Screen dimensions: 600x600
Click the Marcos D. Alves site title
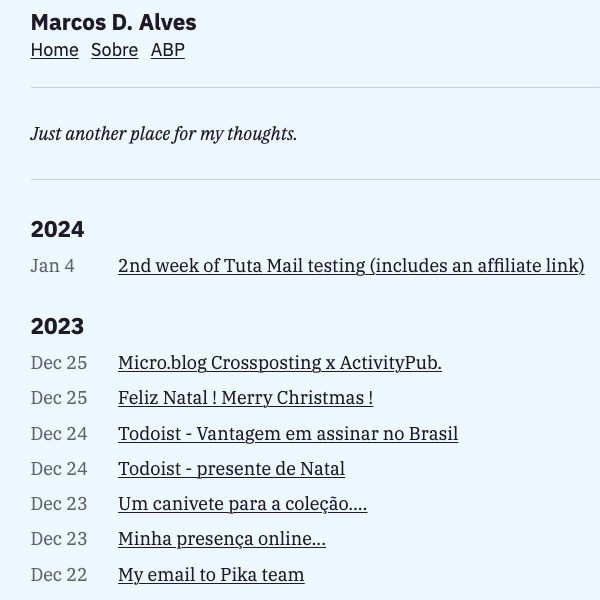[x=113, y=22]
